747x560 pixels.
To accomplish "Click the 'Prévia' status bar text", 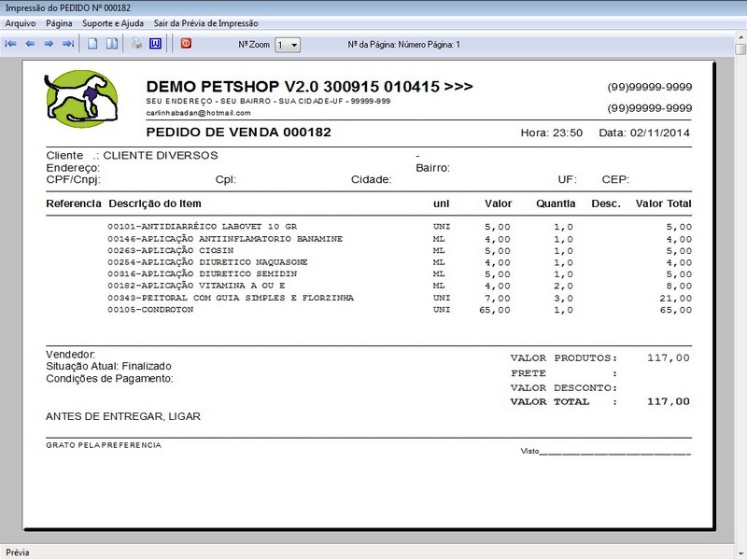I will point(18,553).
